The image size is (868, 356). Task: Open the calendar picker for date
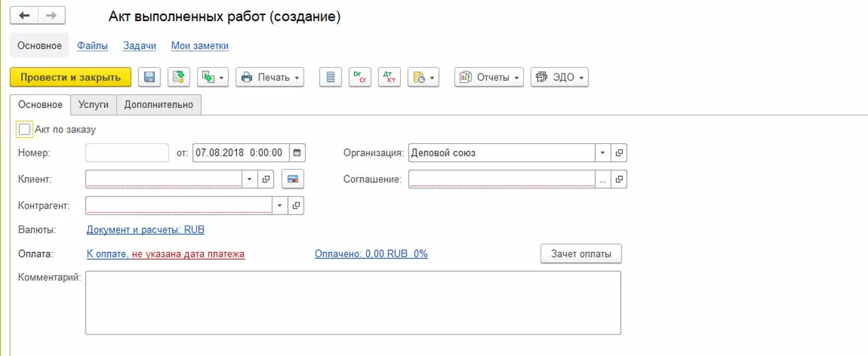tap(297, 153)
